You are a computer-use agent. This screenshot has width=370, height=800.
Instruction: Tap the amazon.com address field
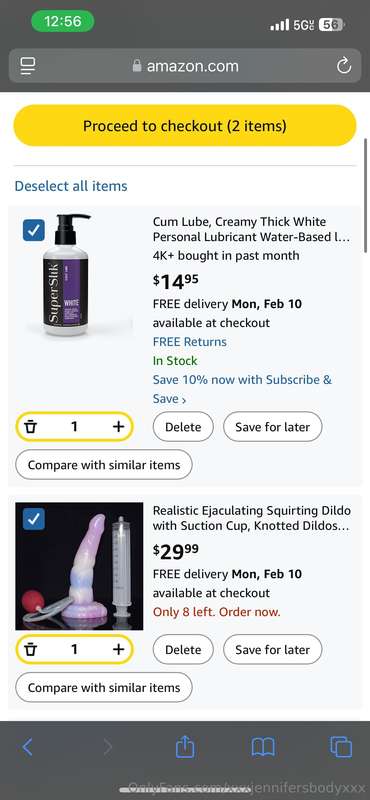click(185, 66)
